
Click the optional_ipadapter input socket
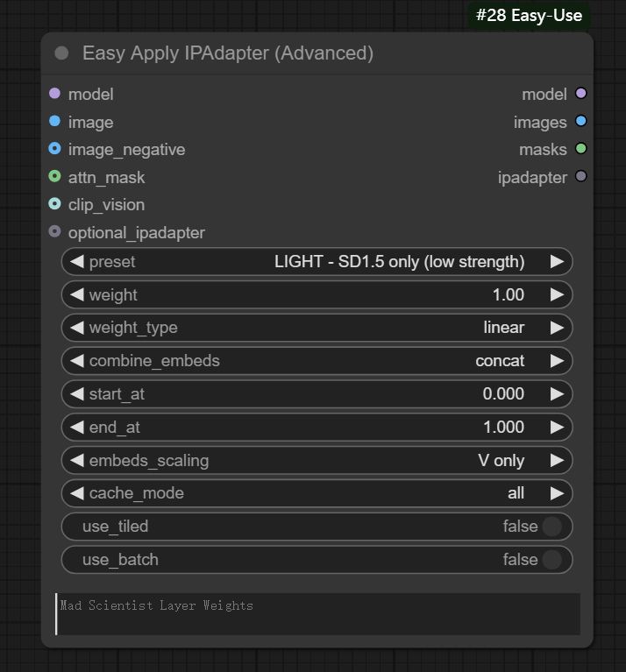pyautogui.click(x=54, y=232)
